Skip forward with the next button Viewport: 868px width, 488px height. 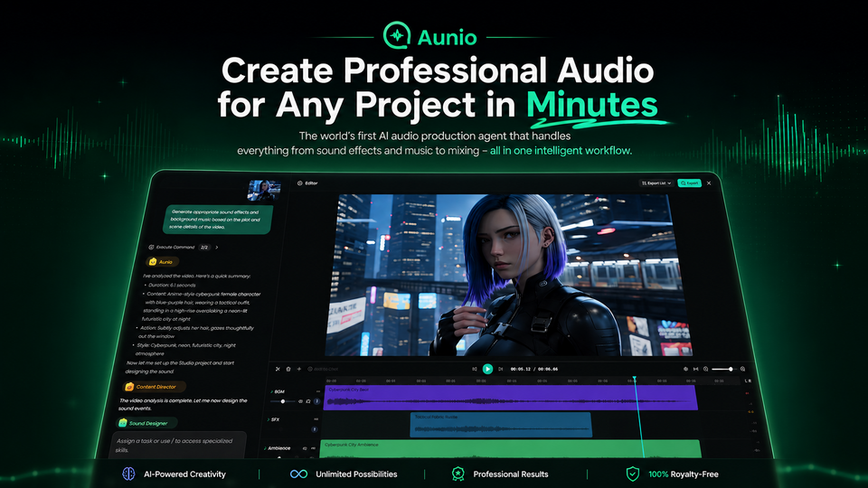pyautogui.click(x=500, y=369)
